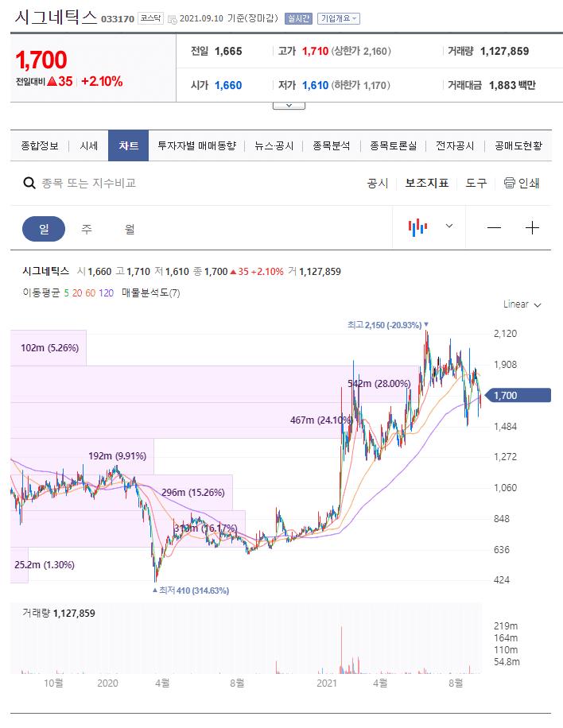Click the 033170 stock code
563x728 pixels.
click(x=118, y=19)
